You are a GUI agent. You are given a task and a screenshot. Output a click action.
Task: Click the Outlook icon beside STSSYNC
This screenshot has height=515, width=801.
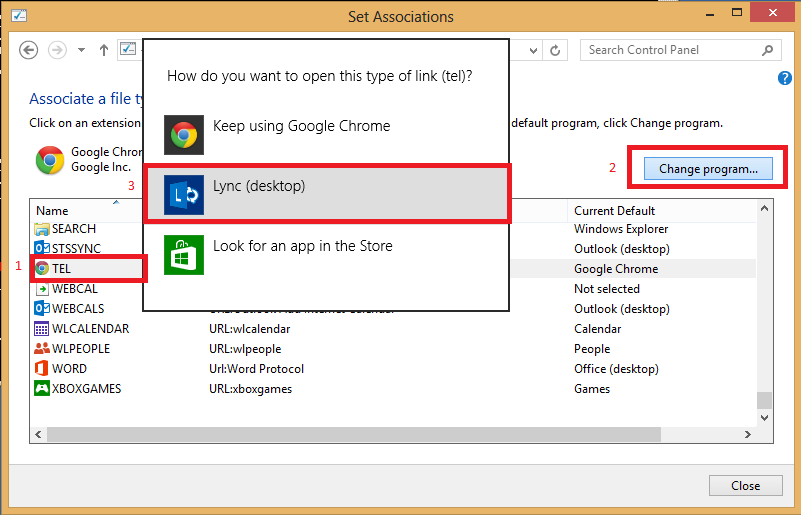pos(42,248)
